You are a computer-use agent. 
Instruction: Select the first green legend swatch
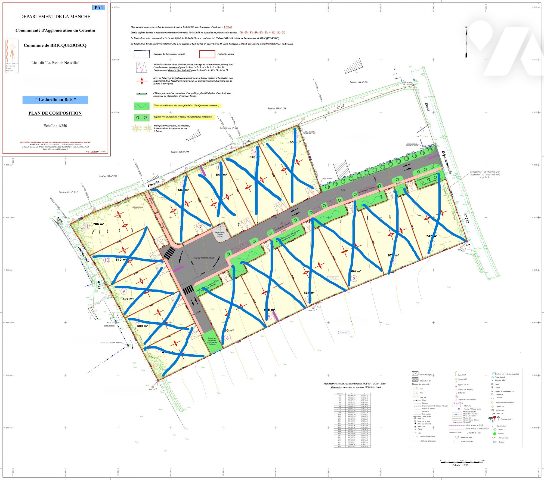(142, 105)
